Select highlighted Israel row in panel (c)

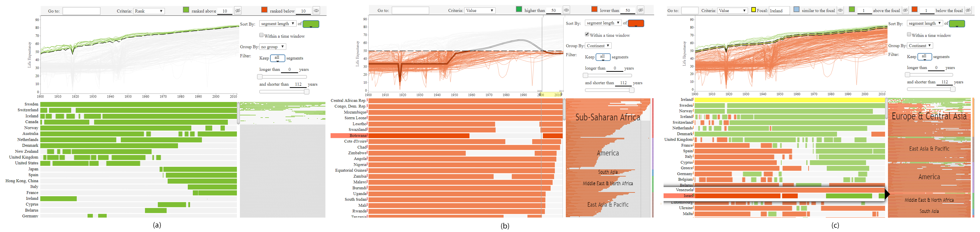[775, 196]
